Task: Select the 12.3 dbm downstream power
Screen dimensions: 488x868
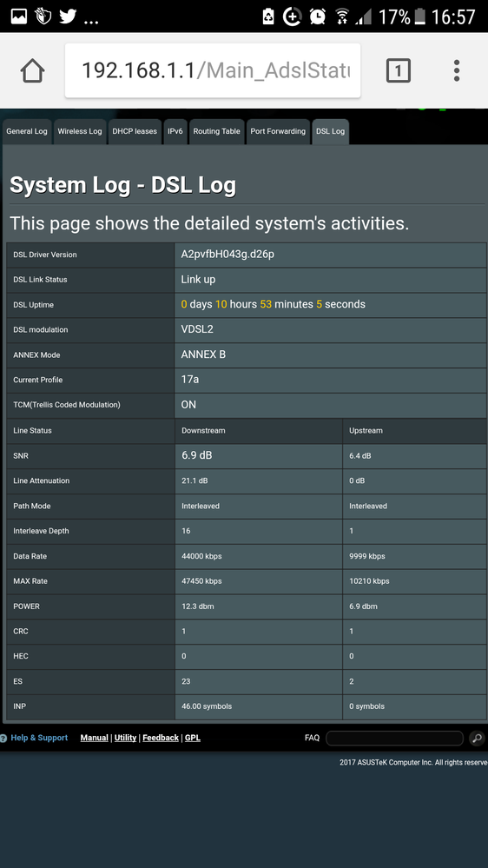Action: pos(197,606)
